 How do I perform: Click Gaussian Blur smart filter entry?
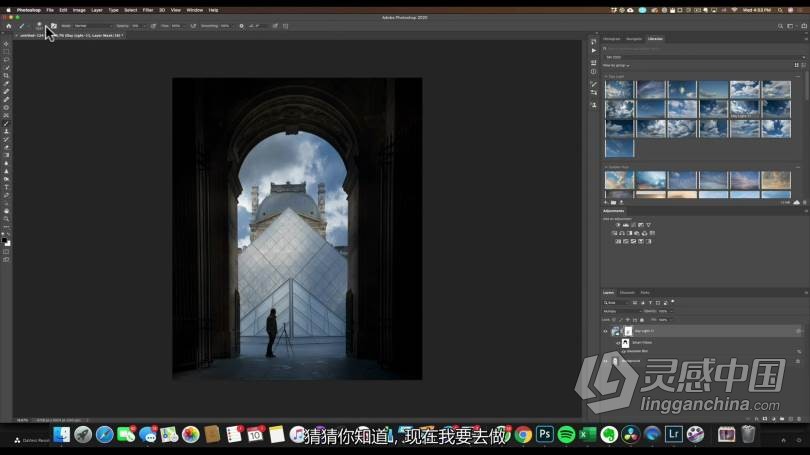click(637, 351)
